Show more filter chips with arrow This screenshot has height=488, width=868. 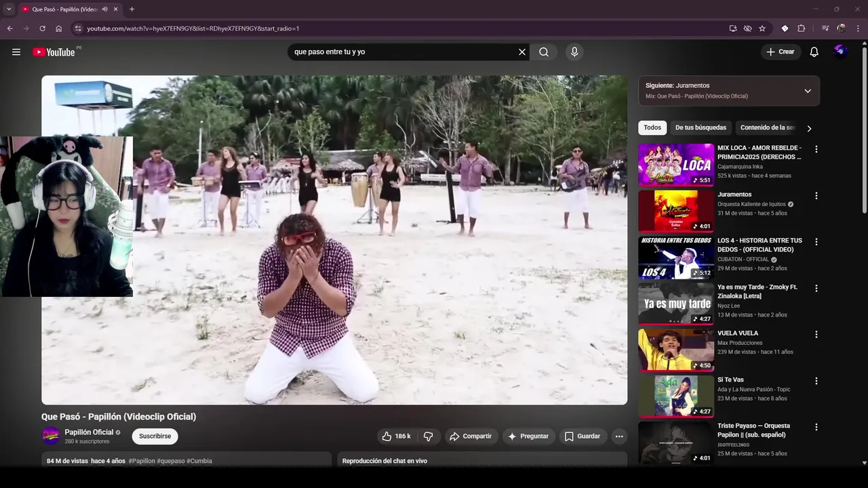(x=809, y=128)
